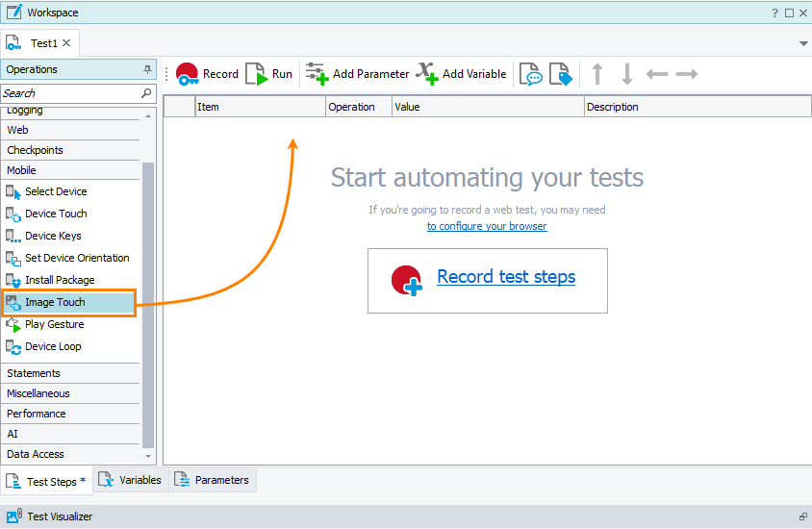Click the Record toolbar button
Viewport: 812px width, 529px height.
coord(207,74)
